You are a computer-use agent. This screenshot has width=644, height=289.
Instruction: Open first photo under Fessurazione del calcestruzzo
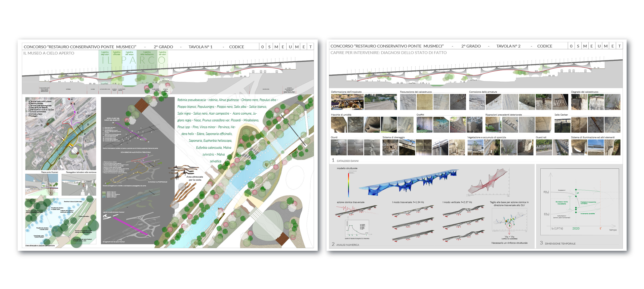(408, 102)
